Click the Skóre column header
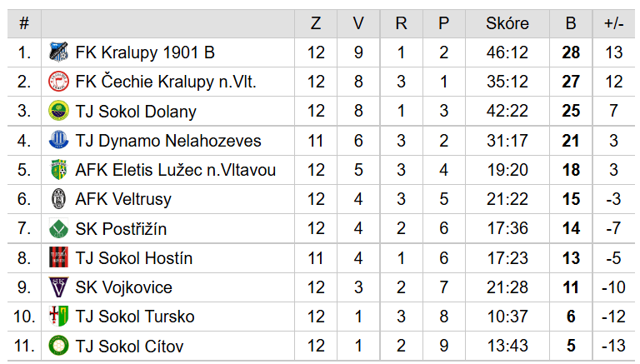Viewport: 640px width, 364px height. click(507, 23)
